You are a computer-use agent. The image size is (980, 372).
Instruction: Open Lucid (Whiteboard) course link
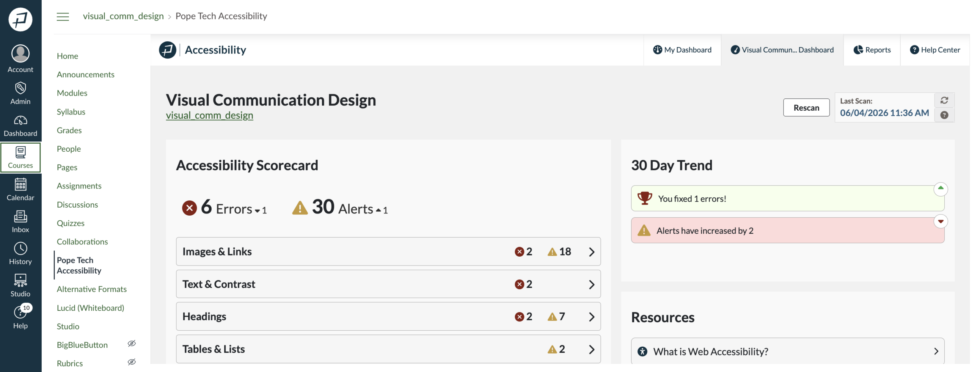[x=91, y=308]
